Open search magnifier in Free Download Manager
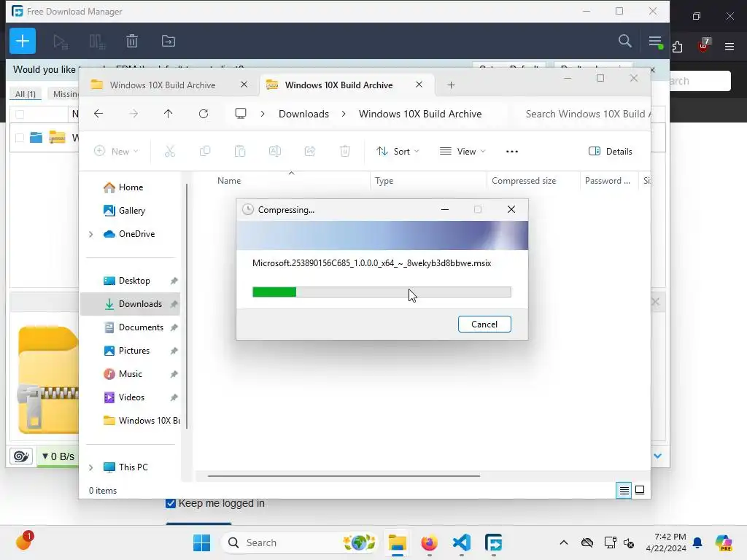 [x=624, y=41]
